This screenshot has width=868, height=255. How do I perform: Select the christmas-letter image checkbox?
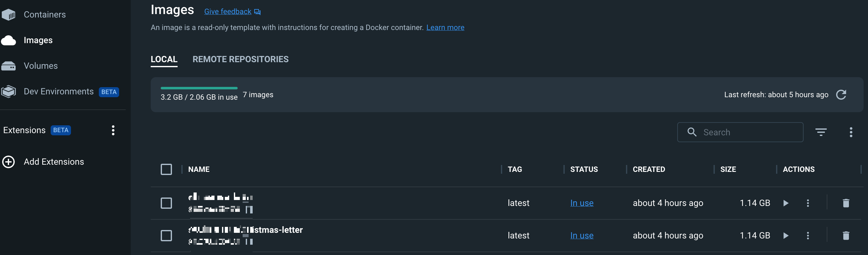coord(166,235)
